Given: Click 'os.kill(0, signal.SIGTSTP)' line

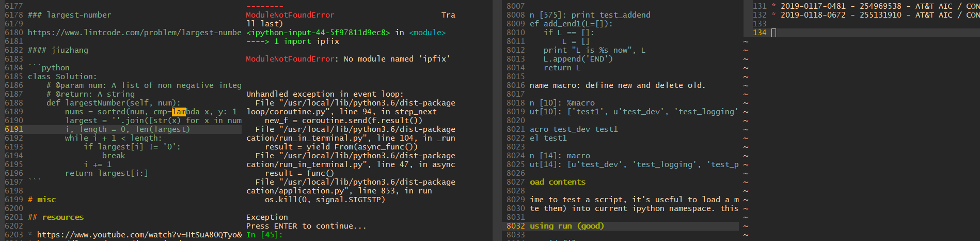Looking at the screenshot, I should [x=325, y=200].
